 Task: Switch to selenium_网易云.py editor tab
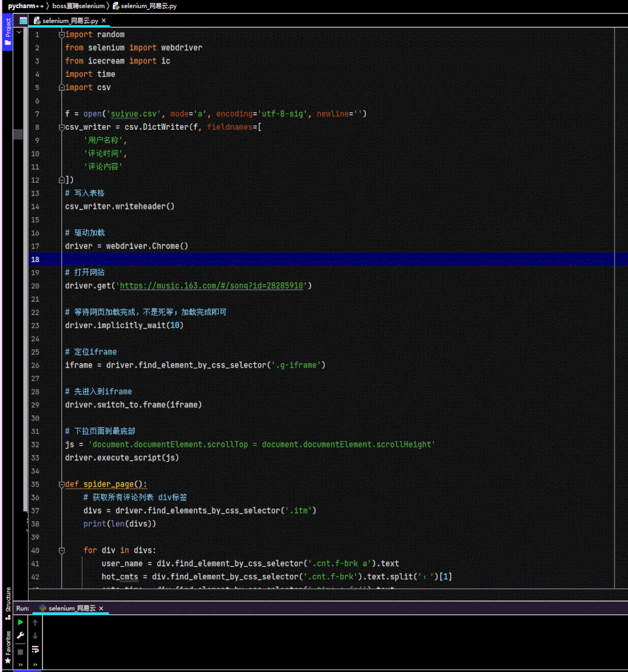pyautogui.click(x=70, y=20)
